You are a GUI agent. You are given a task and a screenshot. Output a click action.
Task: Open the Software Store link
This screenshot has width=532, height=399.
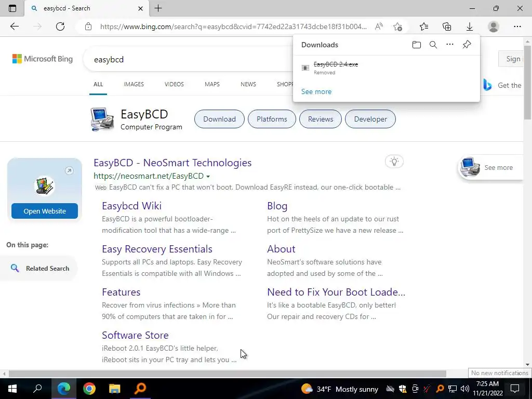[135, 335]
